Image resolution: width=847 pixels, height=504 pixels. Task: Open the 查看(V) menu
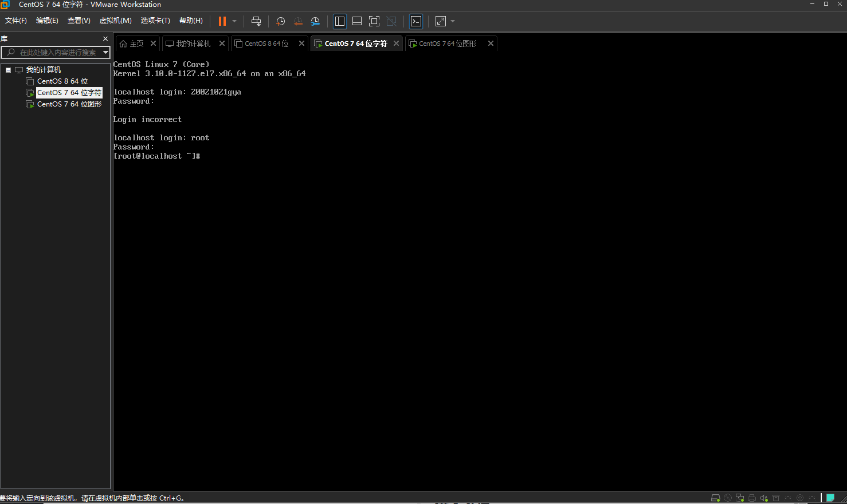tap(79, 21)
